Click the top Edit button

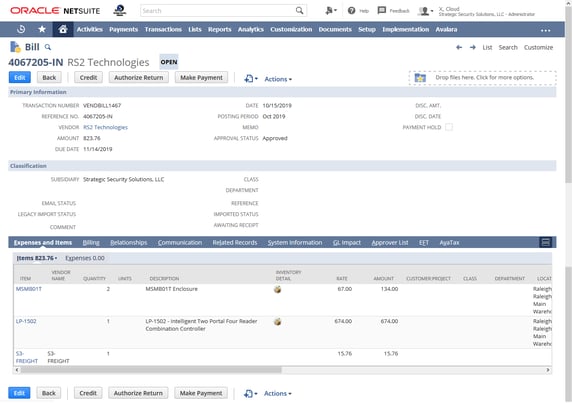pos(19,78)
